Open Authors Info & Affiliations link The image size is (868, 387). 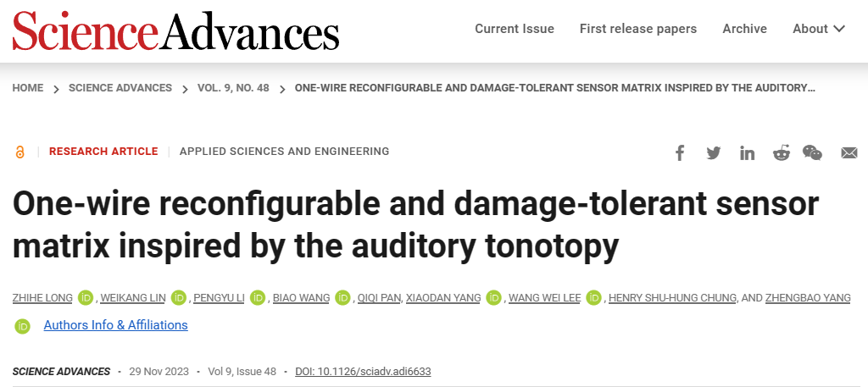tap(115, 325)
